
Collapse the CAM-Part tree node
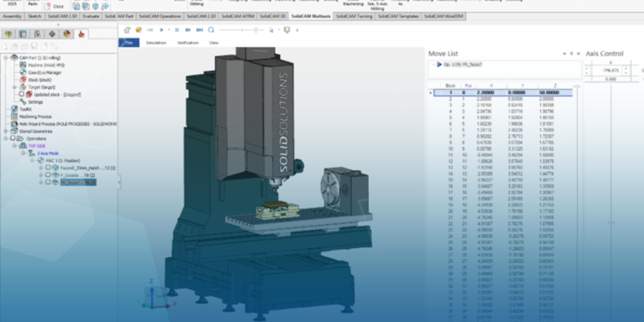[6, 58]
